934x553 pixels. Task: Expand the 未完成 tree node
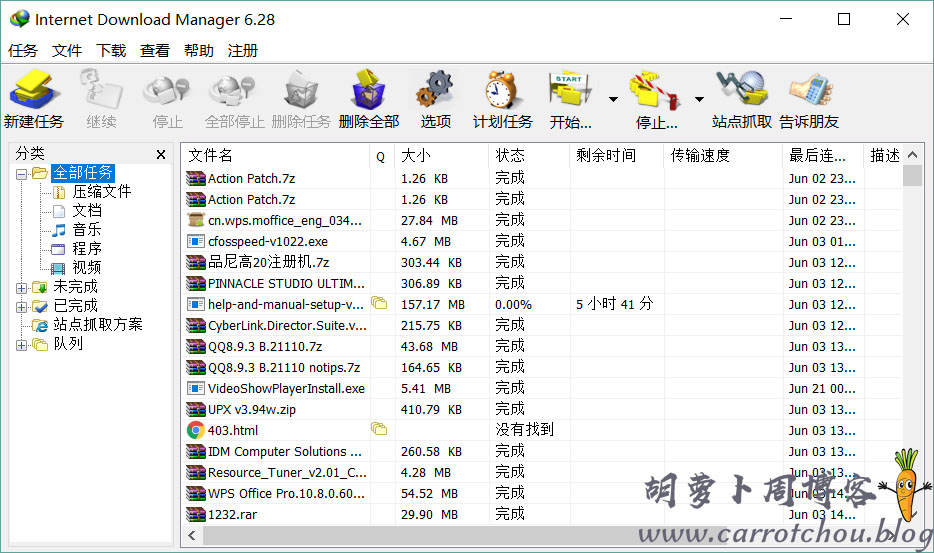(22, 288)
